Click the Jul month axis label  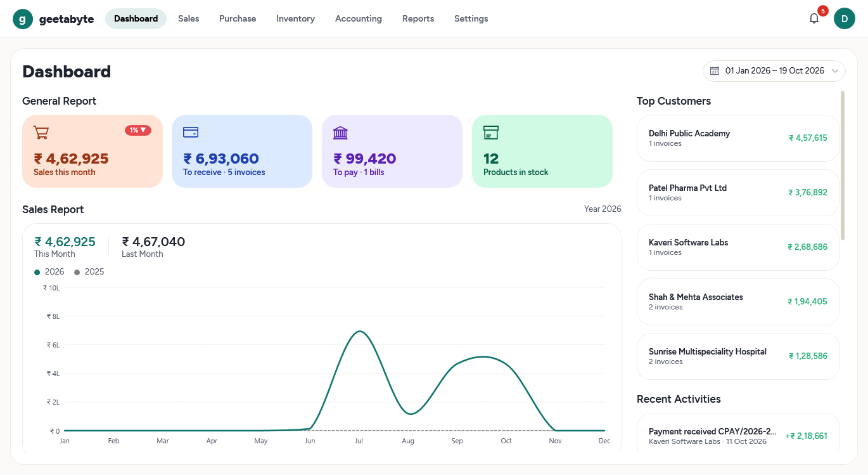coord(359,441)
